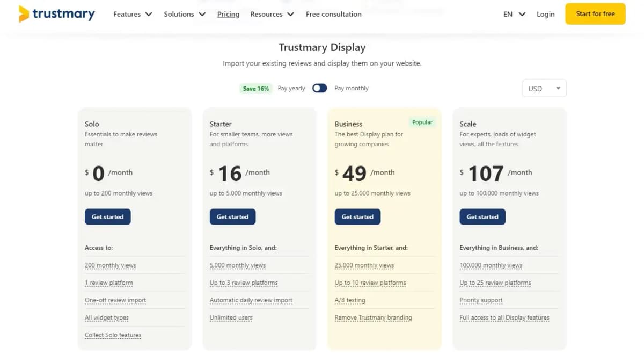Click 'up to 200 monthly views' text
This screenshot has height=354, width=644.
[x=119, y=193]
